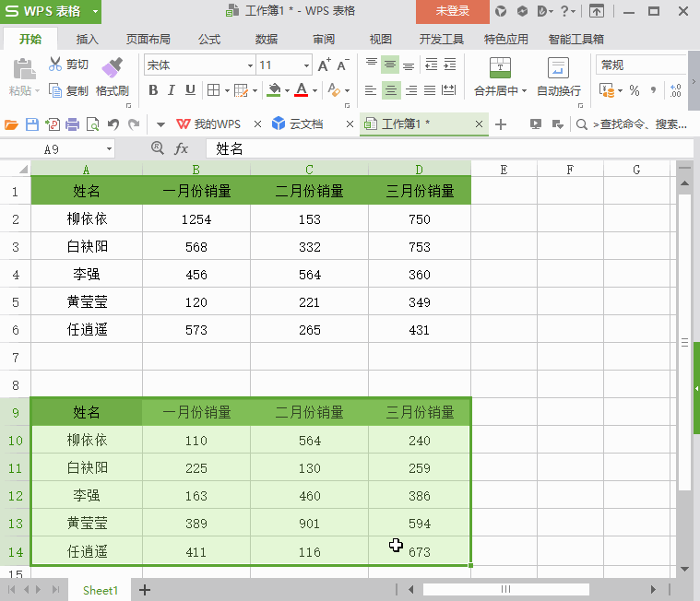Image resolution: width=700 pixels, height=601 pixels.
Task: Click the fx insert function icon
Action: (182, 148)
